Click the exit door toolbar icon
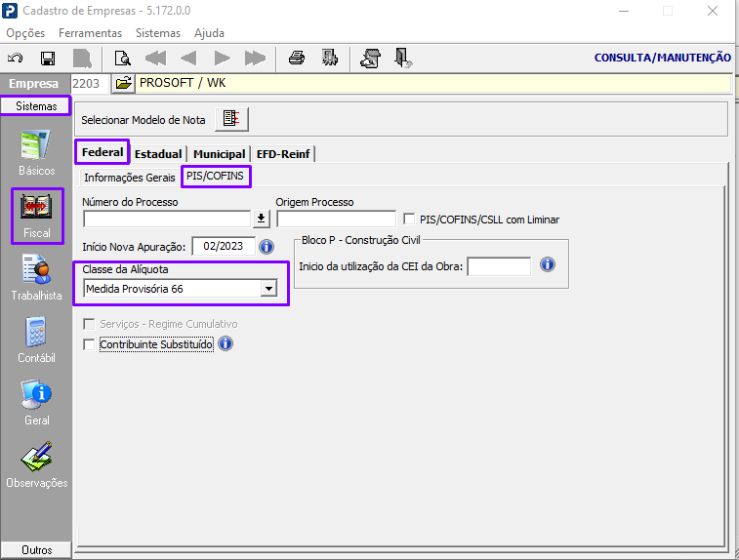The image size is (739, 560). 403,58
